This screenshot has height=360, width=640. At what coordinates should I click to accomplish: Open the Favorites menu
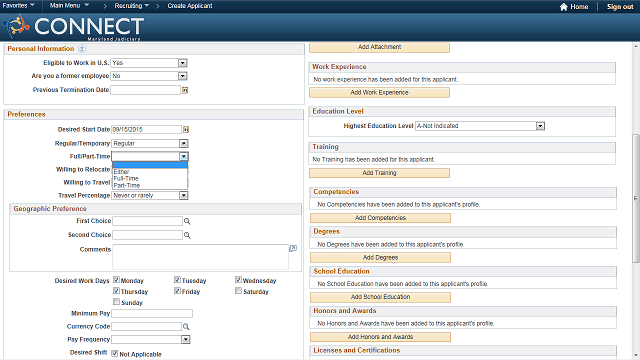point(18,6)
